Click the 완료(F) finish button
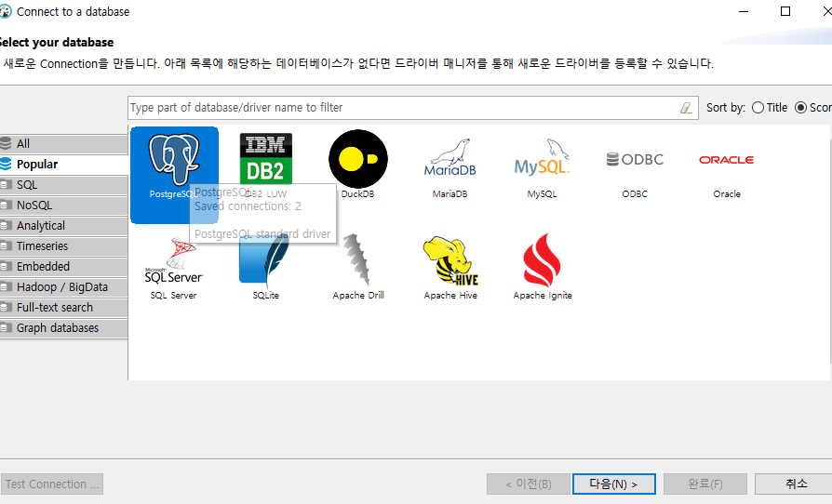The height and width of the screenshot is (504, 832). [x=705, y=484]
